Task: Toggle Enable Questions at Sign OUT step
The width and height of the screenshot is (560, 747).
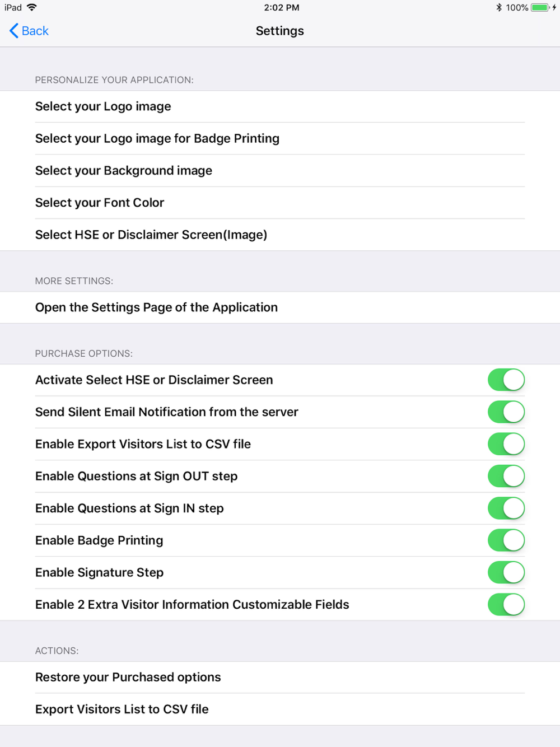Action: pos(506,476)
